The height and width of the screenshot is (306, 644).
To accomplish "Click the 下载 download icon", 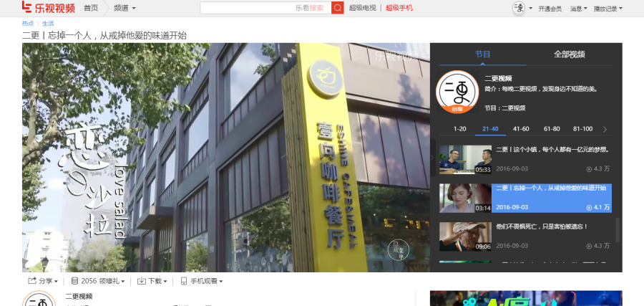I will point(141,281).
